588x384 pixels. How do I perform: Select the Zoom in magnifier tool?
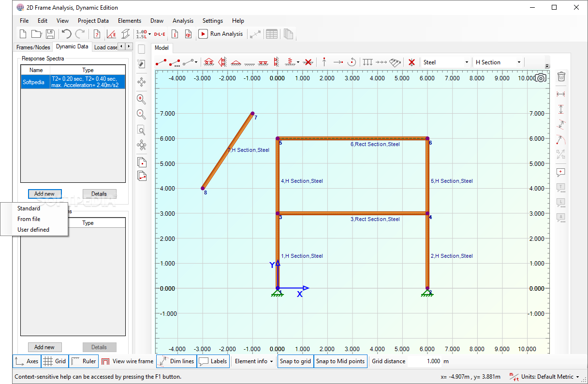(x=141, y=99)
